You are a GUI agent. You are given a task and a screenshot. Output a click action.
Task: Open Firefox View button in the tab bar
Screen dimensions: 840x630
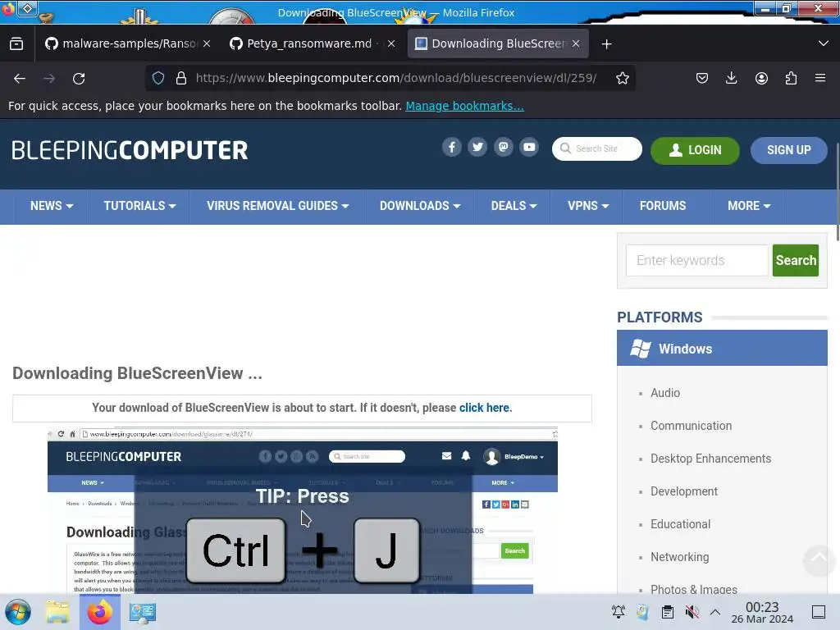(x=16, y=43)
